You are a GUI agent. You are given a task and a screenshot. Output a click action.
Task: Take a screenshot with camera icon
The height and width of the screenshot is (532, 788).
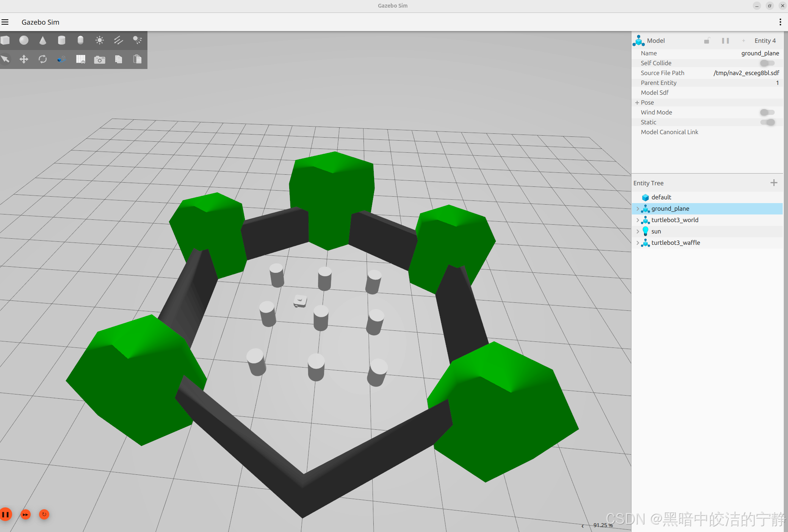click(100, 59)
